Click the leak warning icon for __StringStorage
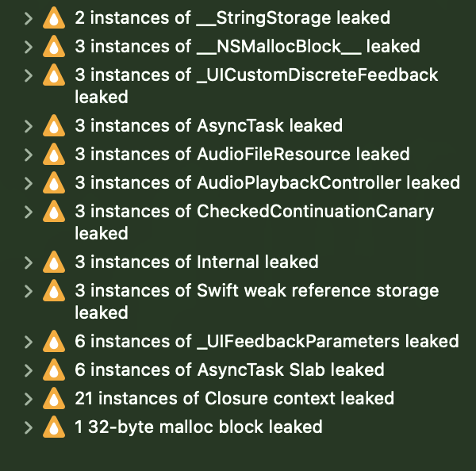476x471 pixels. click(x=53, y=17)
